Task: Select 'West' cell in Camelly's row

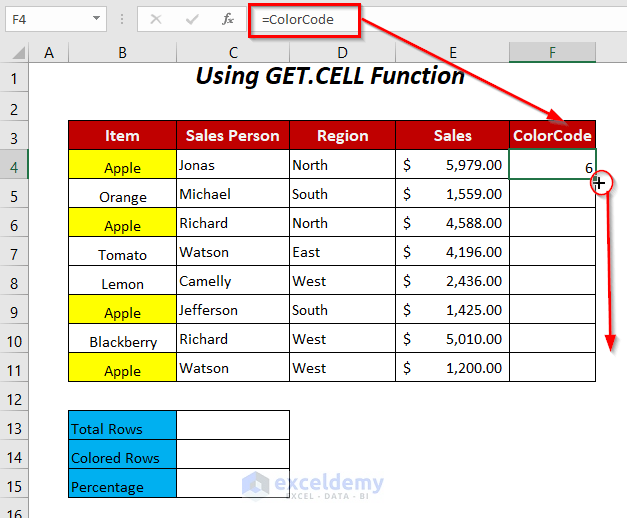Action: pos(342,280)
